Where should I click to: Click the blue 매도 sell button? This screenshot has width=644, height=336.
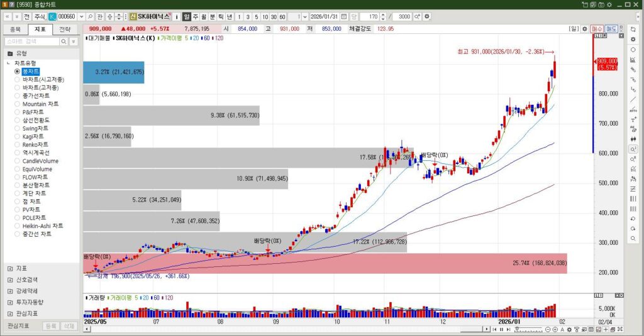pyautogui.click(x=611, y=29)
